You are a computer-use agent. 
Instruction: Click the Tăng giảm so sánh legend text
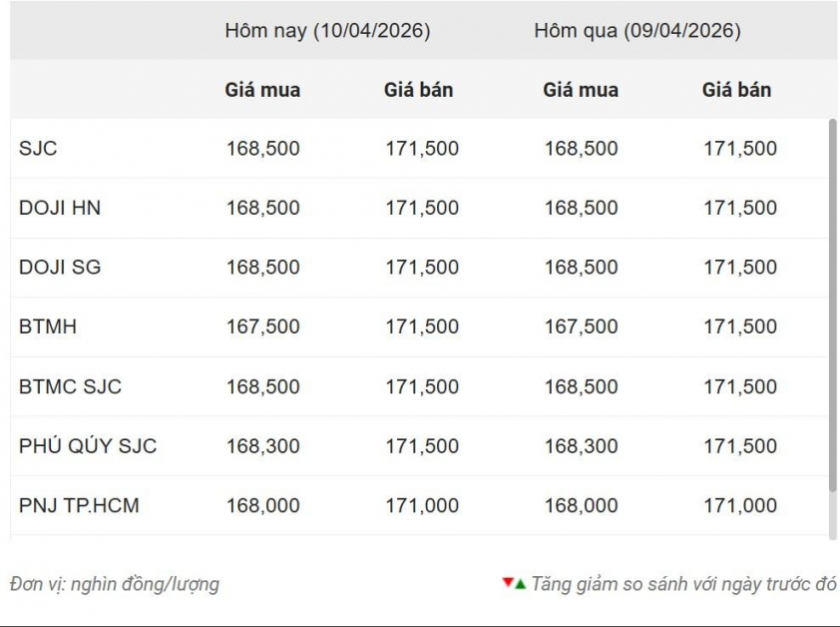(x=683, y=584)
